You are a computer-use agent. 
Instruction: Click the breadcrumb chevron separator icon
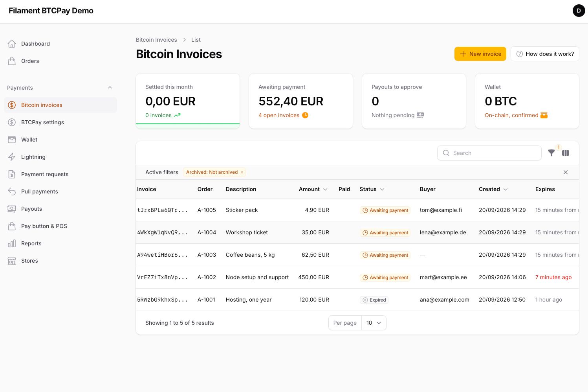coord(184,40)
